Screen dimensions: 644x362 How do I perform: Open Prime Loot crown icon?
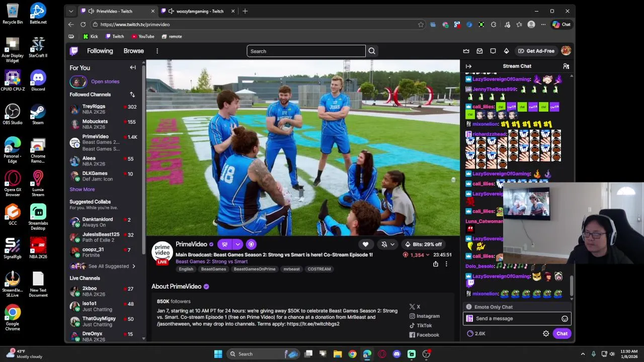click(466, 51)
